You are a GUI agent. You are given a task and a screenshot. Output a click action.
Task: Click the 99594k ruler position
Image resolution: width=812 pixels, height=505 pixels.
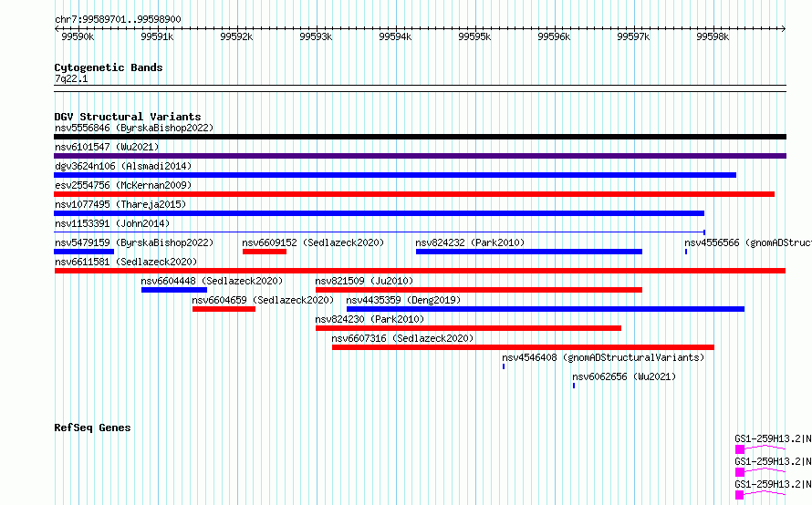pyautogui.click(x=395, y=36)
